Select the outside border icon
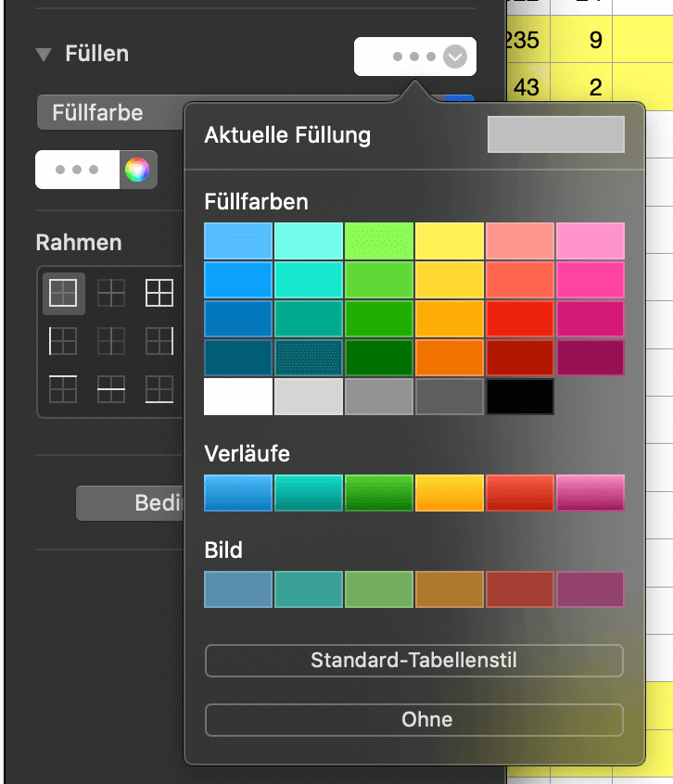The image size is (673, 784). point(159,293)
